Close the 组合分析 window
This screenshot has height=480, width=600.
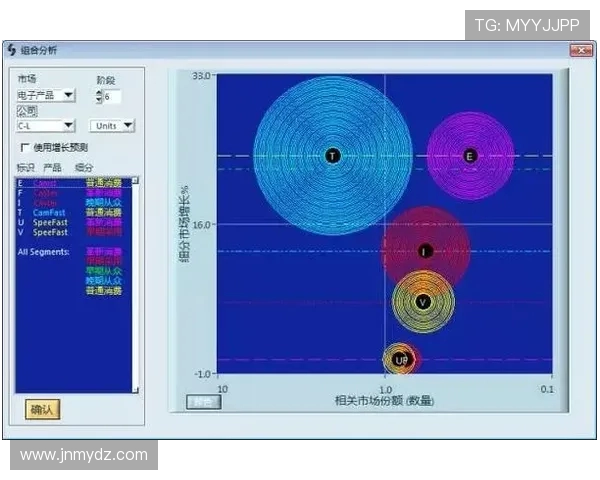pyautogui.click(x=579, y=51)
